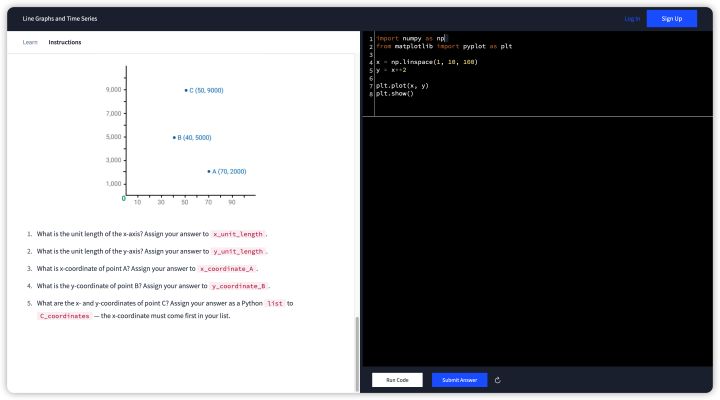
Task: Click the reset code icon
Action: point(497,380)
